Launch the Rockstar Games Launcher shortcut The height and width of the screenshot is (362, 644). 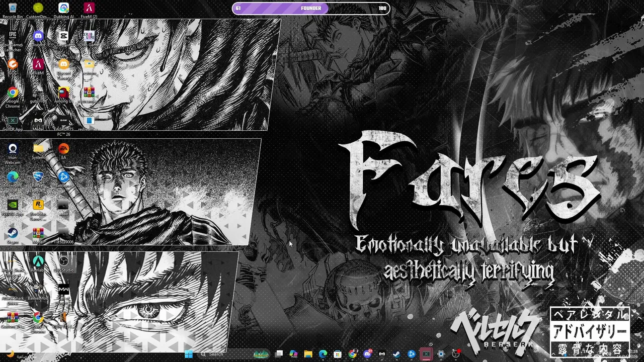pyautogui.click(x=38, y=210)
